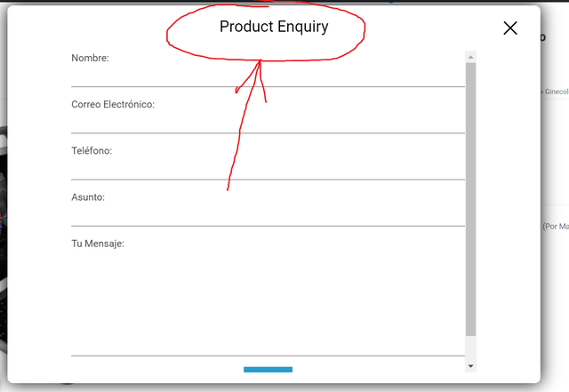Screen dimensions: 569x392
Task: Focus the Teléfono input field
Action: tap(268, 169)
